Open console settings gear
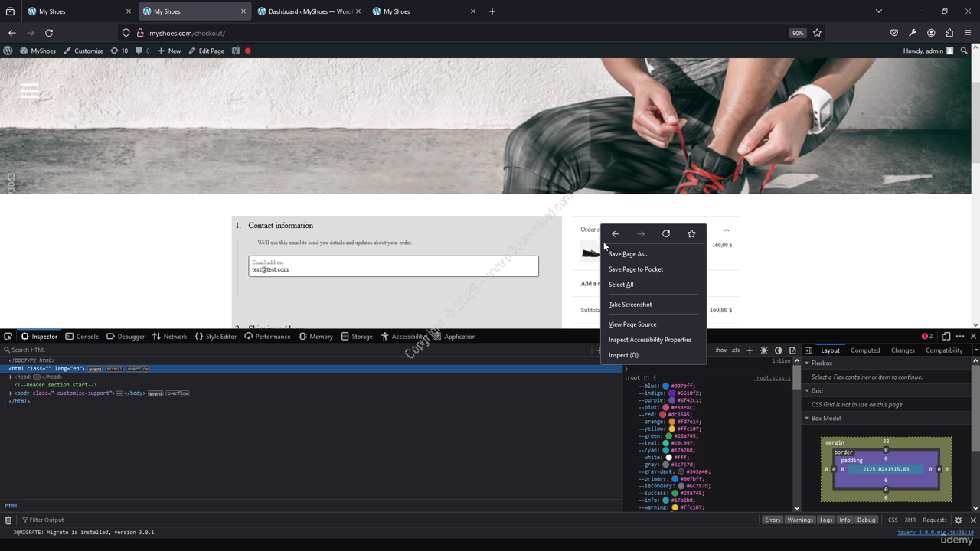Screen dimensions: 980x551 [958, 520]
